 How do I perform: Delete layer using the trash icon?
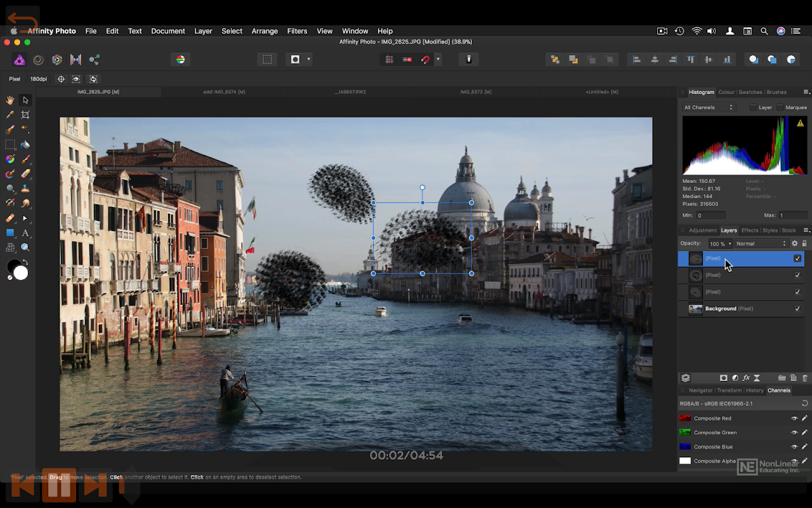[805, 378]
